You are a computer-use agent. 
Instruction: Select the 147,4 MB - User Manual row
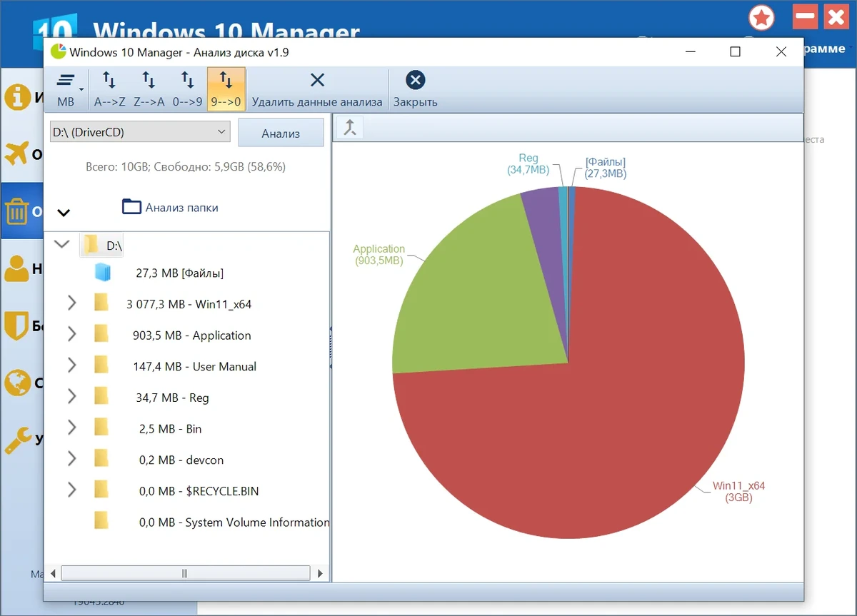[x=194, y=367]
